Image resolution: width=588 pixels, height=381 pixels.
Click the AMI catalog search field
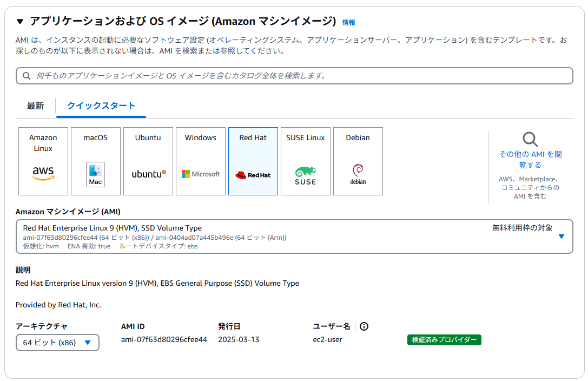point(294,76)
